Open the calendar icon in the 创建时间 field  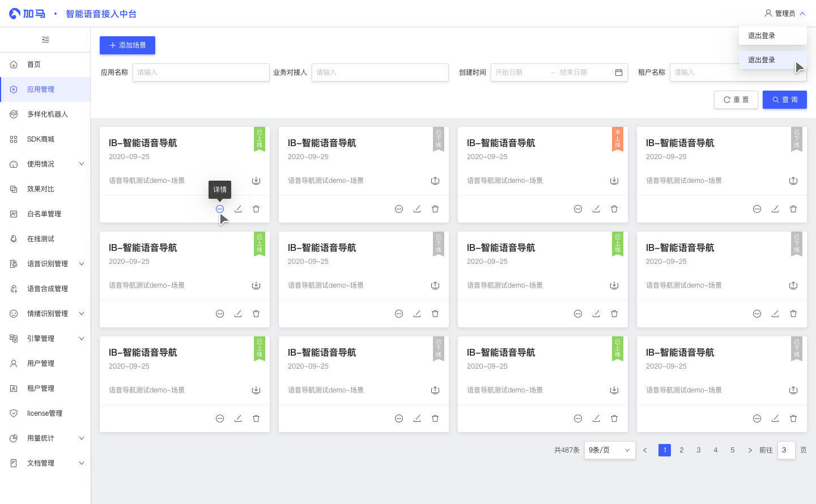tap(619, 72)
